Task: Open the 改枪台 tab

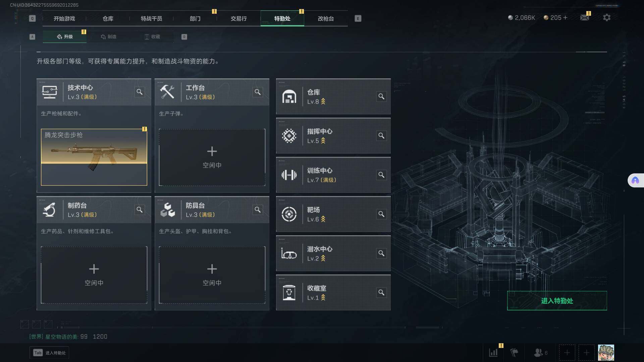Action: tap(326, 18)
